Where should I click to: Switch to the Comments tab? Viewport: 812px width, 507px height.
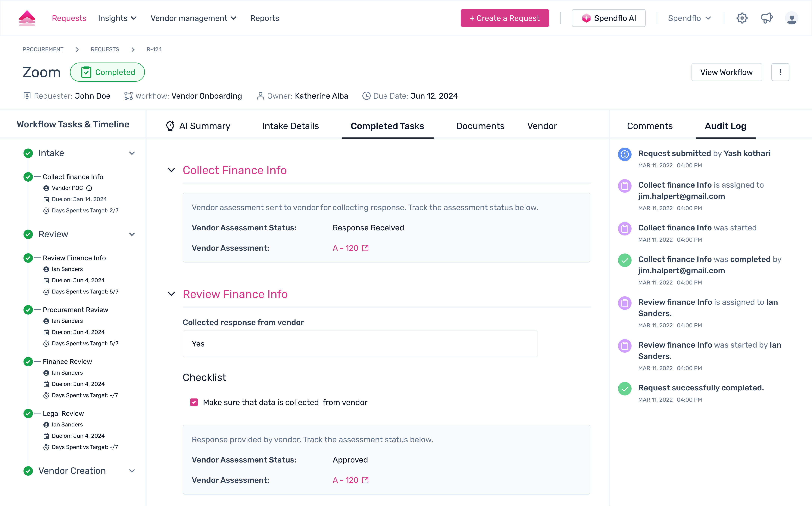tap(650, 126)
